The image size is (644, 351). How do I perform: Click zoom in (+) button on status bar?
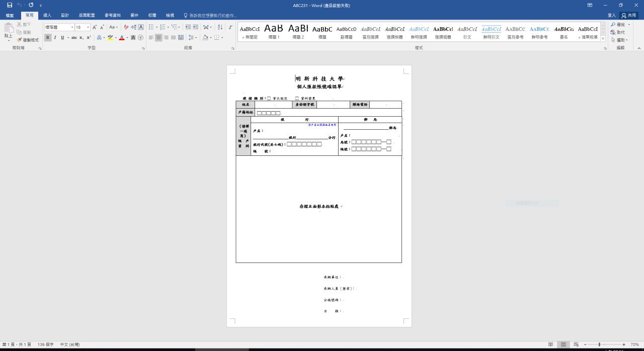pyautogui.click(x=624, y=344)
